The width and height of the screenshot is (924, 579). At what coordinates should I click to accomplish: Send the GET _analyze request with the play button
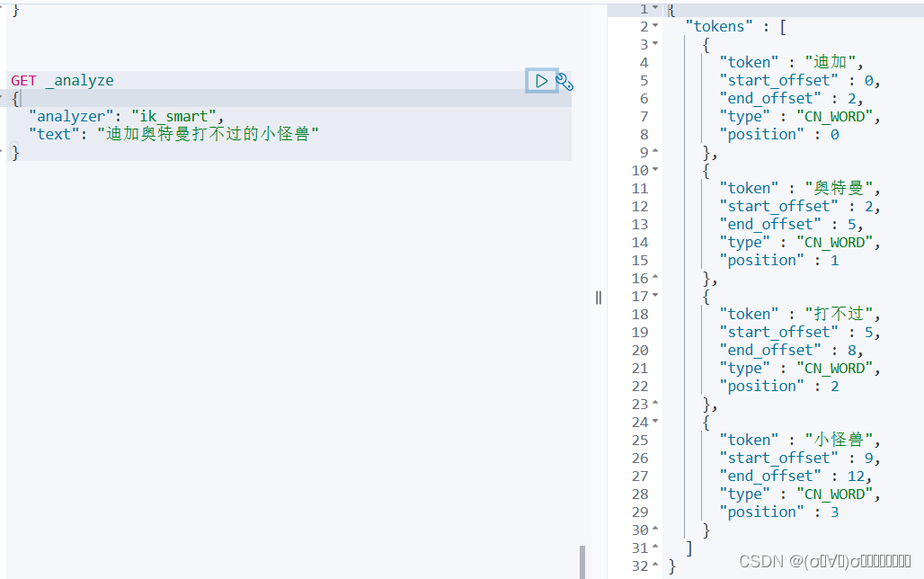pyautogui.click(x=541, y=81)
